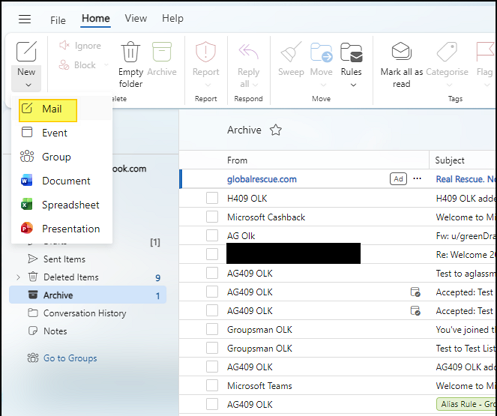
Task: Choose Mail from the New menu
Action: coord(48,110)
